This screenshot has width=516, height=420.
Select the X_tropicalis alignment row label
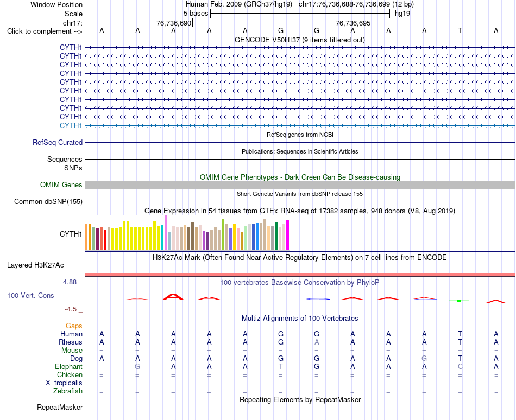pyautogui.click(x=64, y=383)
